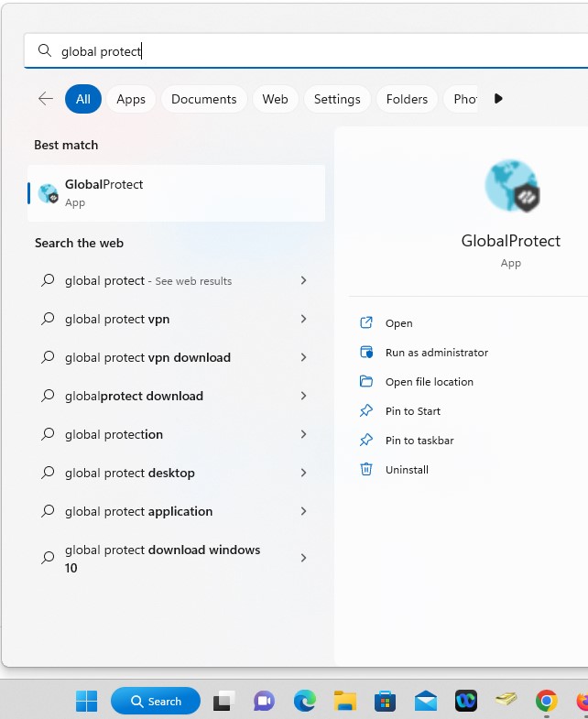Click the Run as administrator shield icon
Screen dimensions: 588x719
click(x=366, y=352)
